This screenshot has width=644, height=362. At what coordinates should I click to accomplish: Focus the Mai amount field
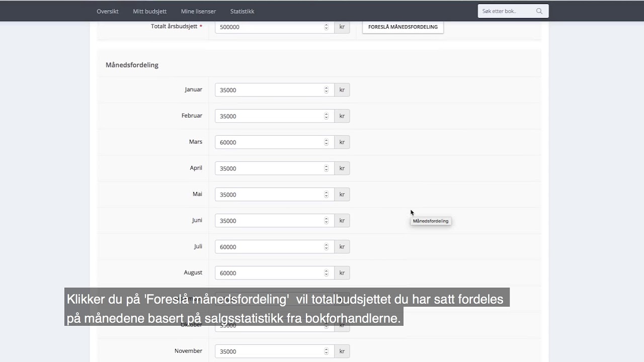point(275,195)
